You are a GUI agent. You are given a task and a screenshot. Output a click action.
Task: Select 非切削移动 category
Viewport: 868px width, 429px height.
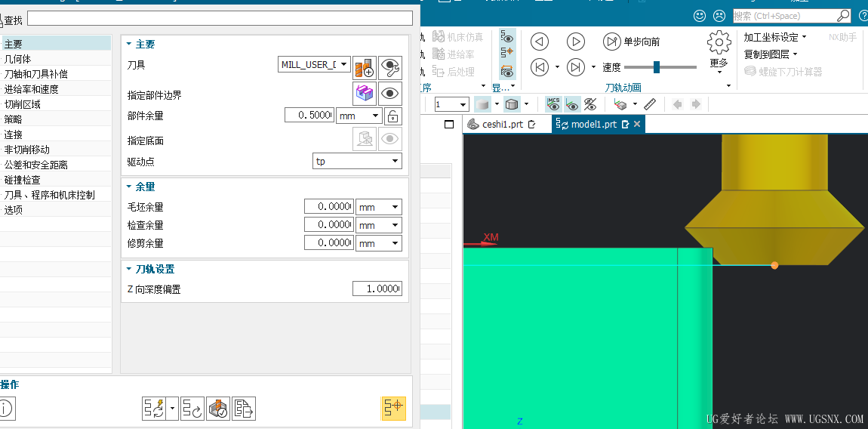coord(55,150)
